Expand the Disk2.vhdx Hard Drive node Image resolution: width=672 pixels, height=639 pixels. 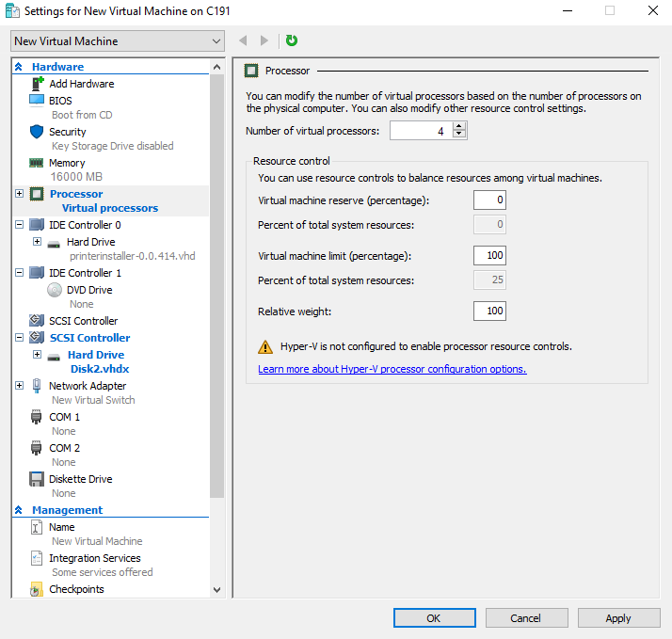(x=38, y=355)
